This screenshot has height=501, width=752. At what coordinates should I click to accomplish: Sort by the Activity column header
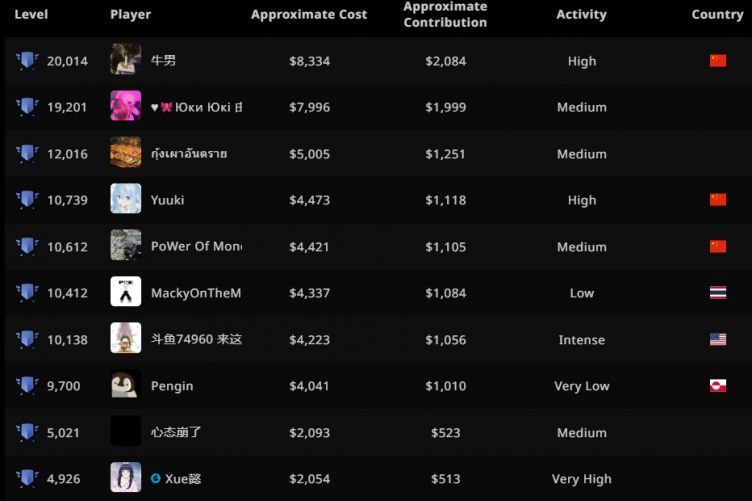pos(581,15)
